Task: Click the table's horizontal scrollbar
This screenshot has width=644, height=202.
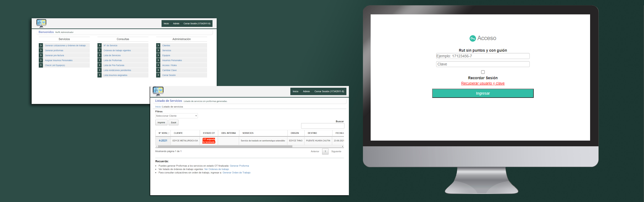Action: click(225, 146)
